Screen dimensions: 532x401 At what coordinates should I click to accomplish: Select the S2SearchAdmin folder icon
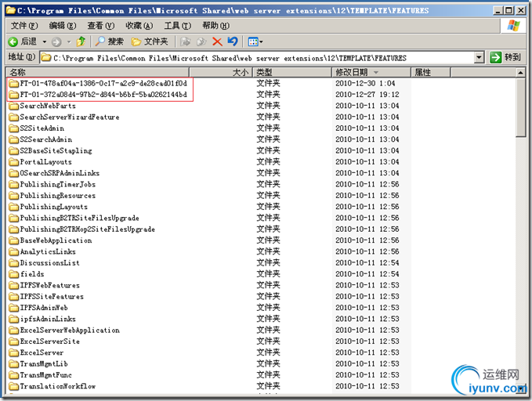(14, 139)
